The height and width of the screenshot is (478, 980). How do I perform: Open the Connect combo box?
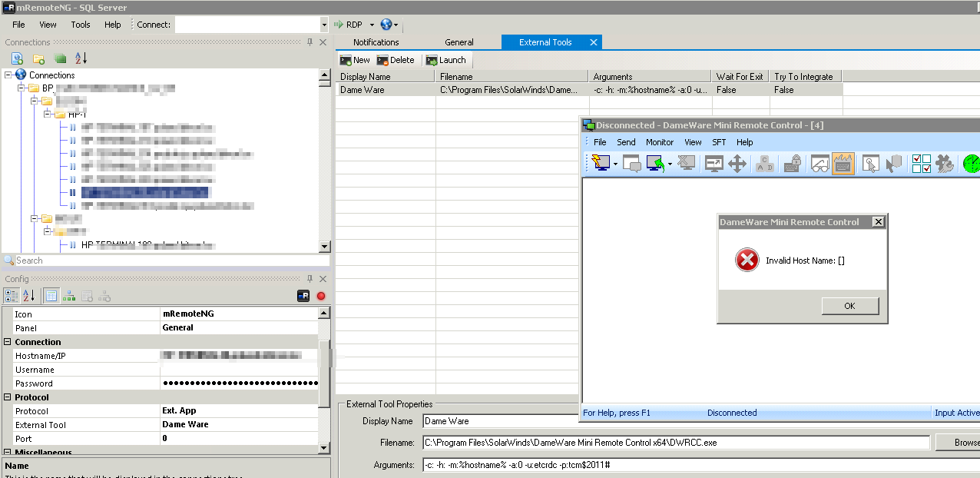pyautogui.click(x=251, y=24)
